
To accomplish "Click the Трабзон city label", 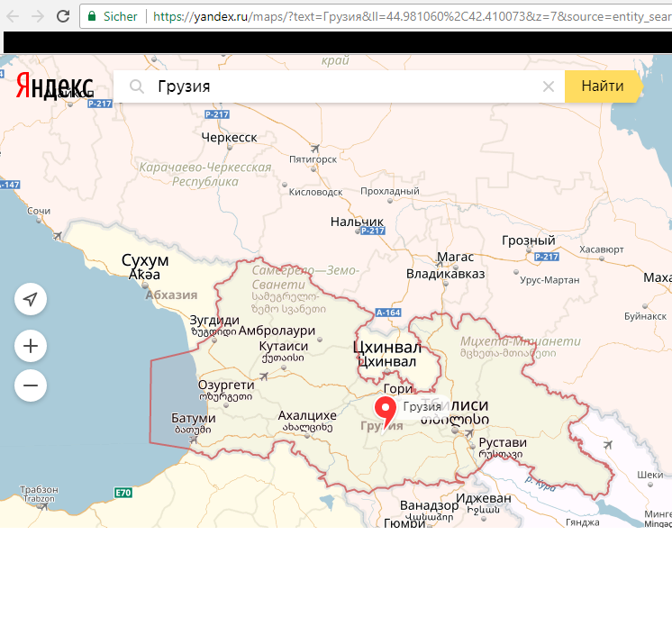I will click(x=39, y=489).
